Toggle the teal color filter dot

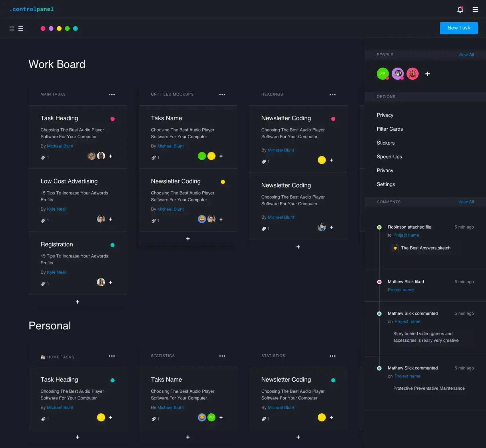point(75,29)
